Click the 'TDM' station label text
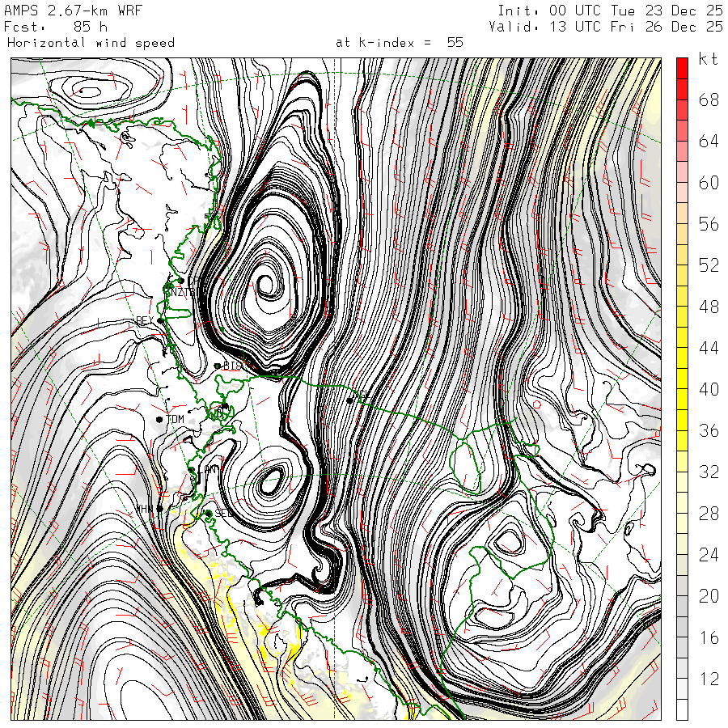This screenshot has width=728, height=728. [175, 419]
